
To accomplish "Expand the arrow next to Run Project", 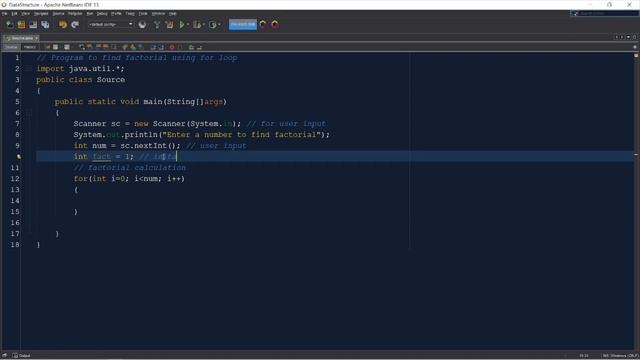I will coord(188,25).
